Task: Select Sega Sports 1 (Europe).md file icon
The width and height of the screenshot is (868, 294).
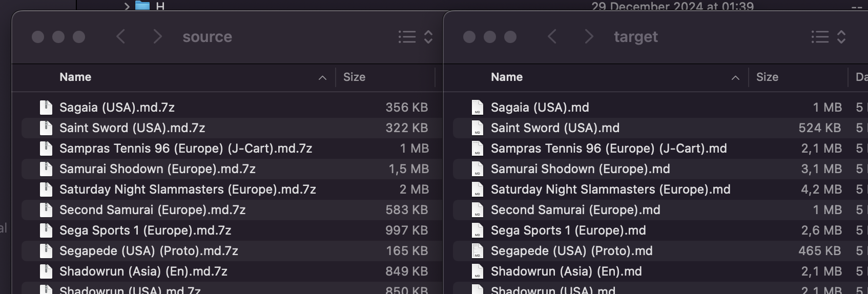Action: coord(478,230)
